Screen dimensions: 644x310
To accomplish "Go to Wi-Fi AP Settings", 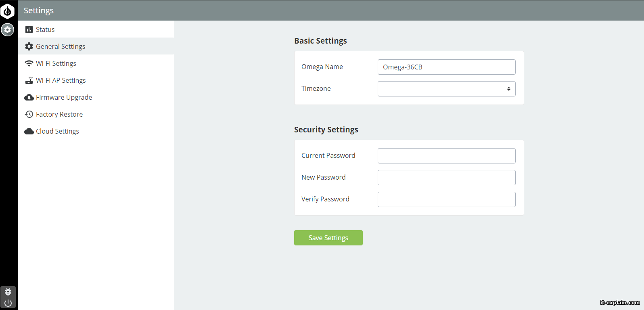I will click(61, 80).
